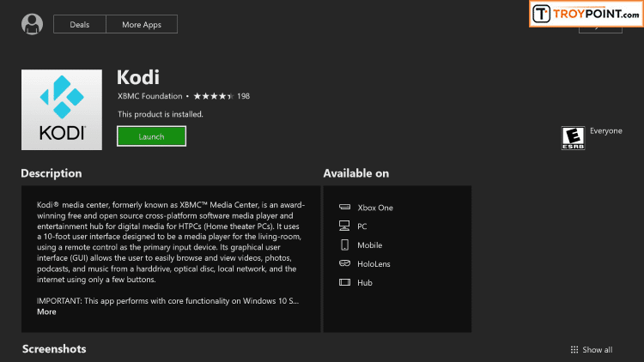Click the Xbox One console icon
The image size is (644, 362).
click(x=344, y=207)
